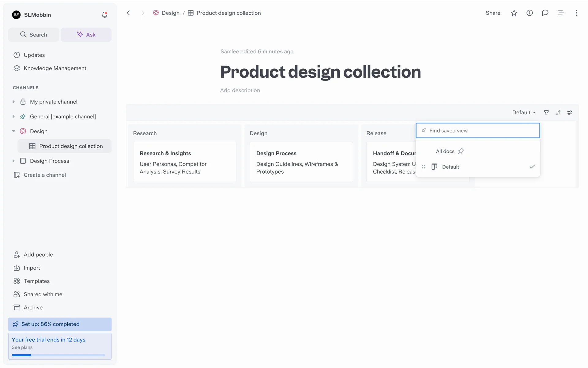Open the Default view dropdown

(524, 113)
